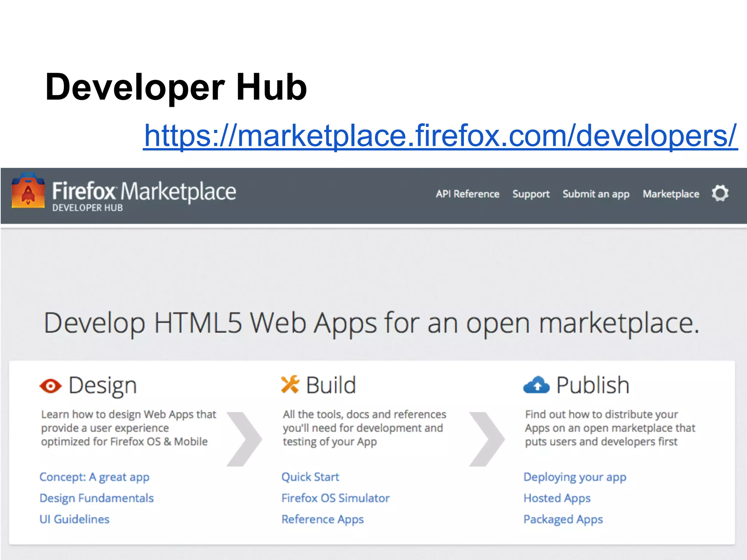Click the All the tools, docs description
Viewport: 747px width, 560px height.
click(364, 428)
